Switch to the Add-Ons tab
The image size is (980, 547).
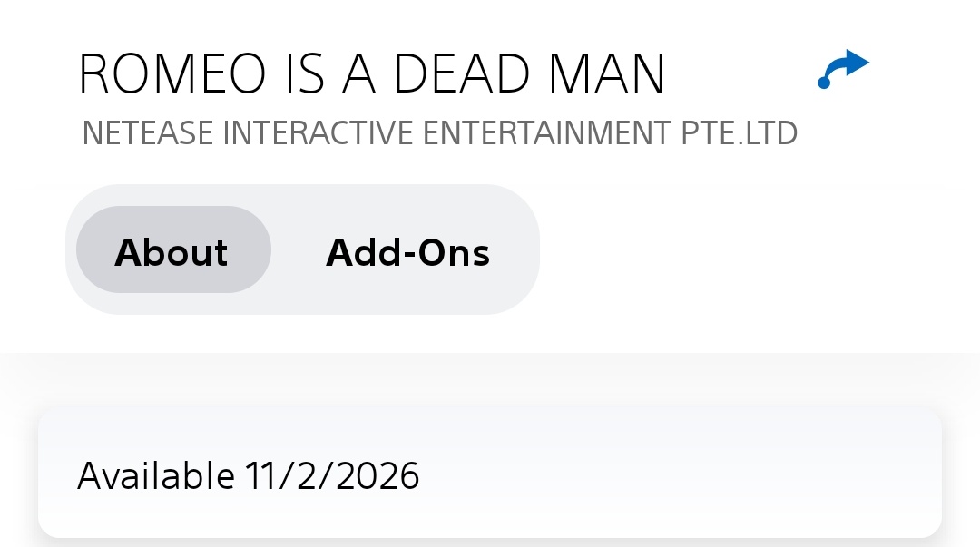point(407,252)
